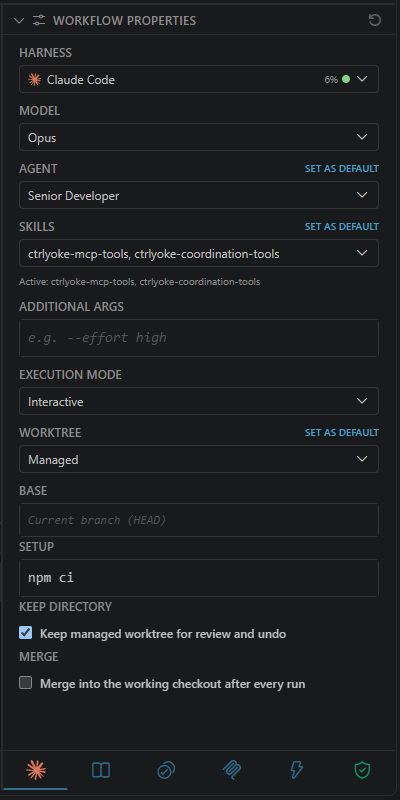Click the sliders icon beside Workflow Properties
Image resolution: width=400 pixels, height=800 pixels.
pyautogui.click(x=39, y=20)
